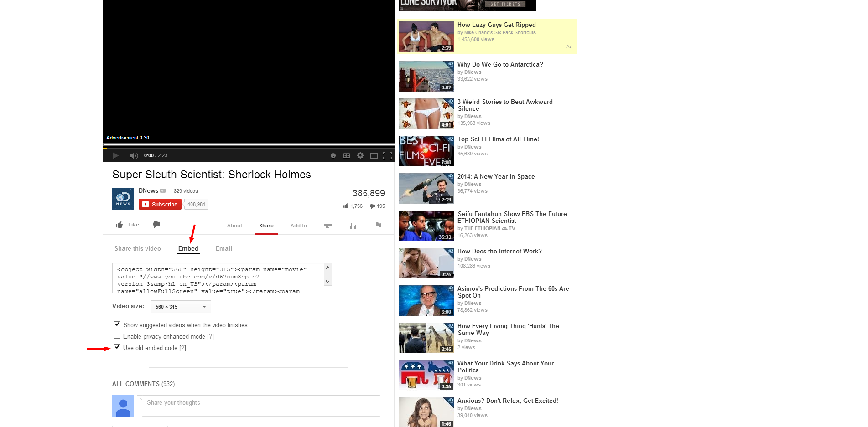Open 3 Weird Stories to Beat Awkward Silence thumbnail
This screenshot has width=868, height=427.
pos(426,114)
